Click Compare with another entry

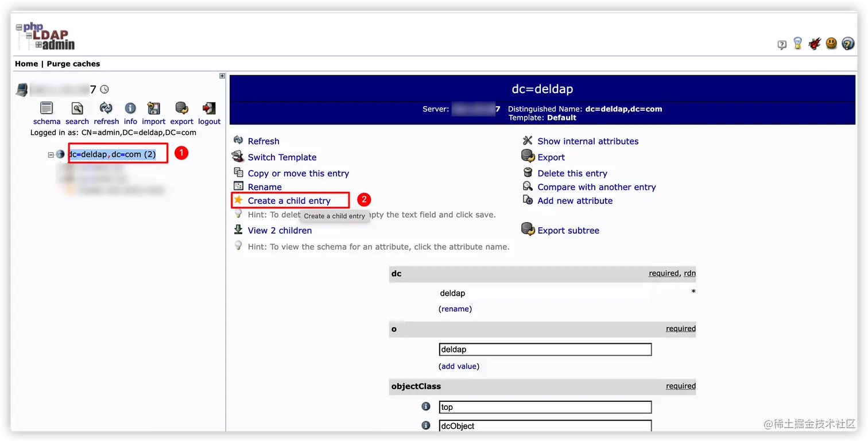coord(596,187)
